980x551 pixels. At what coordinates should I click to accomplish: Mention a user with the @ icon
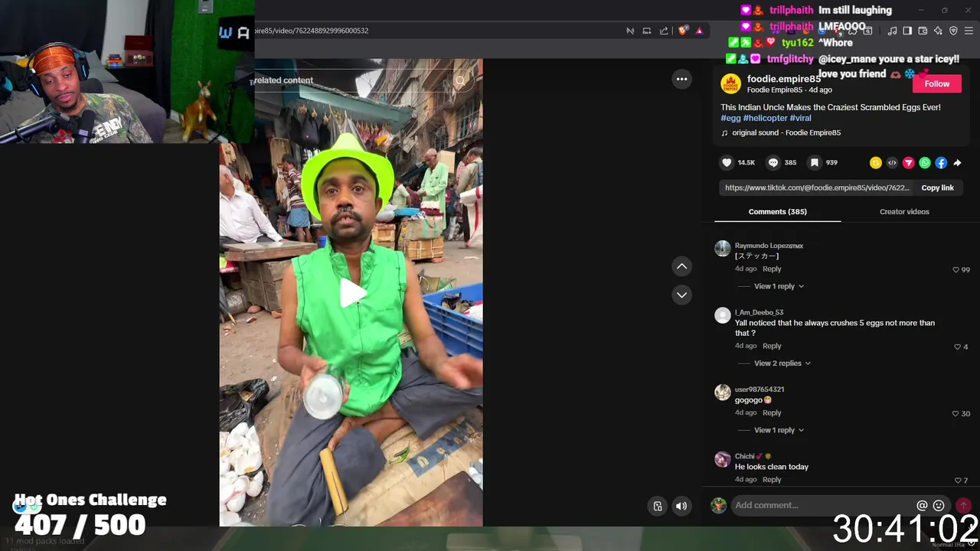tap(922, 505)
